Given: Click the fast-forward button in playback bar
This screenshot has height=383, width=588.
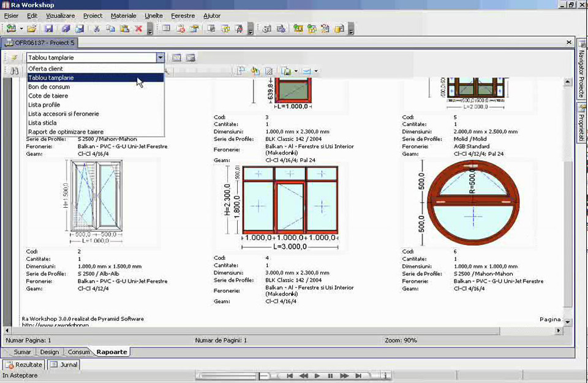Looking at the screenshot, I should click(344, 375).
